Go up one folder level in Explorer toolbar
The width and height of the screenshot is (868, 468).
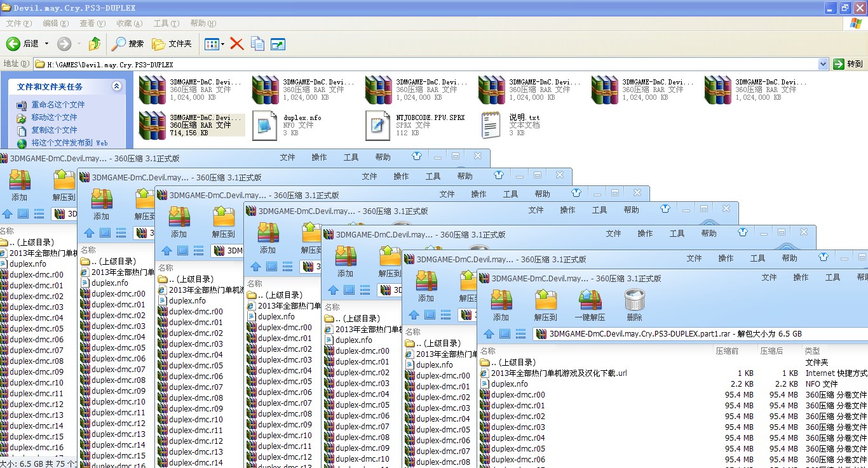coord(95,44)
